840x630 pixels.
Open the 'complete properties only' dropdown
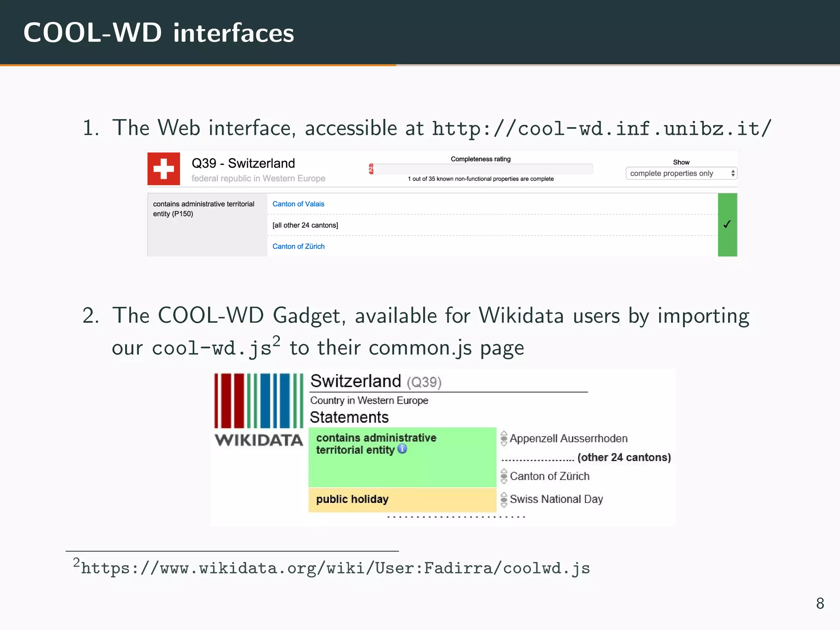(x=681, y=173)
